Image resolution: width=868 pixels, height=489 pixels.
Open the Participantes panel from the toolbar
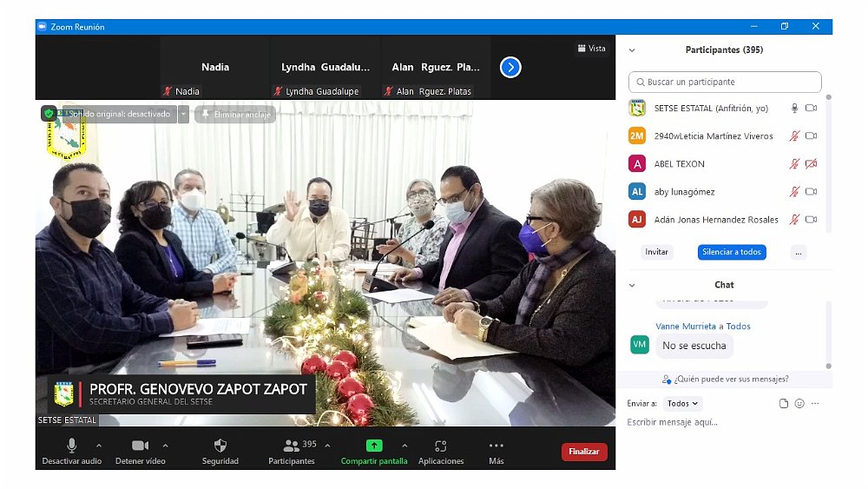pyautogui.click(x=292, y=446)
